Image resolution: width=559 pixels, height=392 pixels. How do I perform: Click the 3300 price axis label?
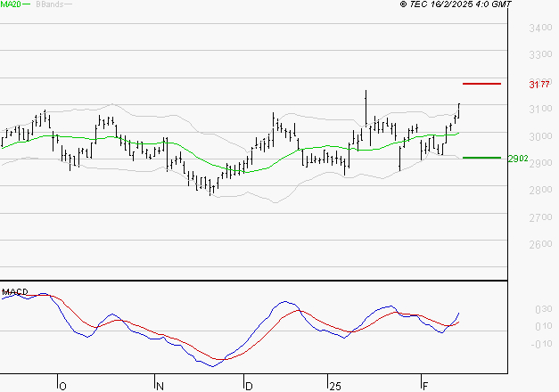pos(540,54)
